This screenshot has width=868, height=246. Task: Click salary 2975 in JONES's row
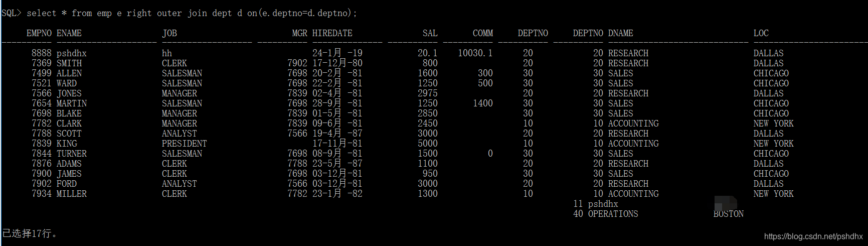tap(428, 93)
